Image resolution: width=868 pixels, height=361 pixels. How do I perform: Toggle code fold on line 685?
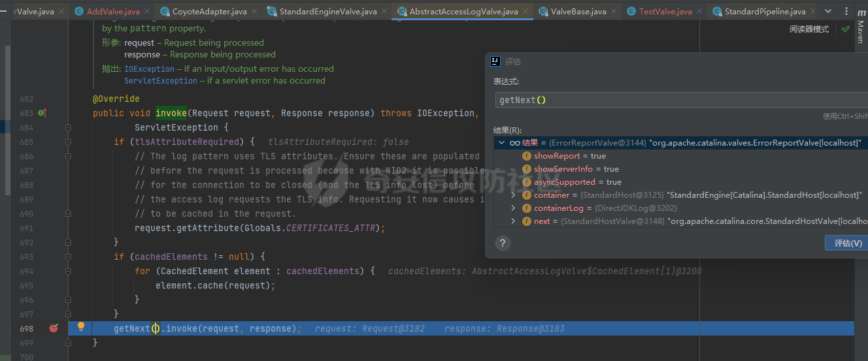[x=68, y=142]
